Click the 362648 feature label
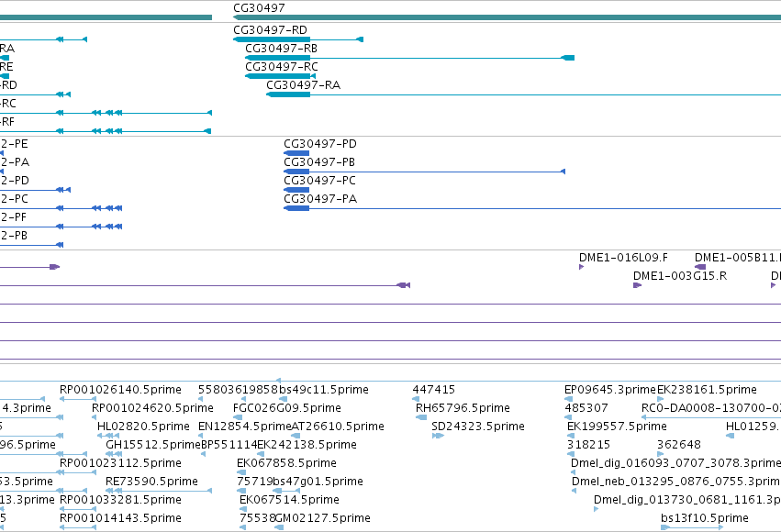781x532 pixels. coord(679,445)
